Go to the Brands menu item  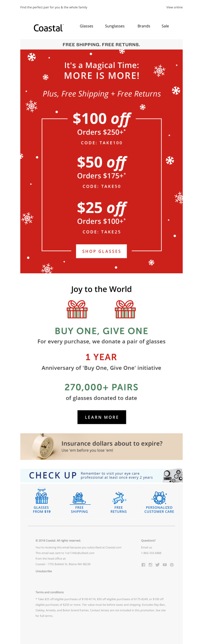(144, 26)
